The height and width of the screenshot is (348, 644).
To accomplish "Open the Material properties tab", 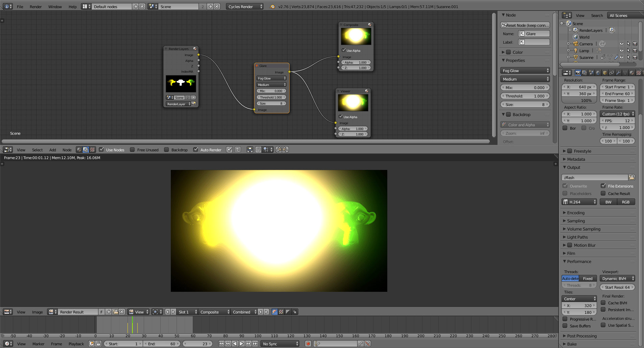I will tap(632, 73).
